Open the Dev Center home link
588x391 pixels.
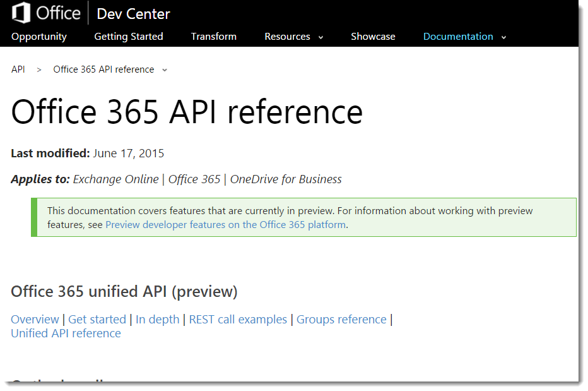(133, 14)
